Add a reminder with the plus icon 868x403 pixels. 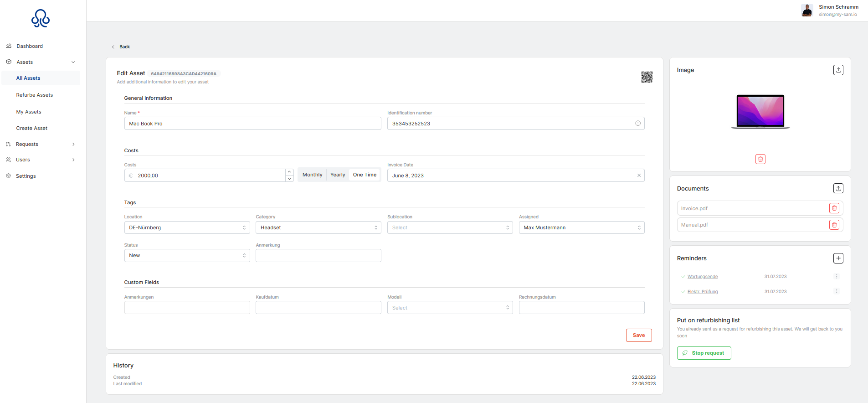point(838,258)
